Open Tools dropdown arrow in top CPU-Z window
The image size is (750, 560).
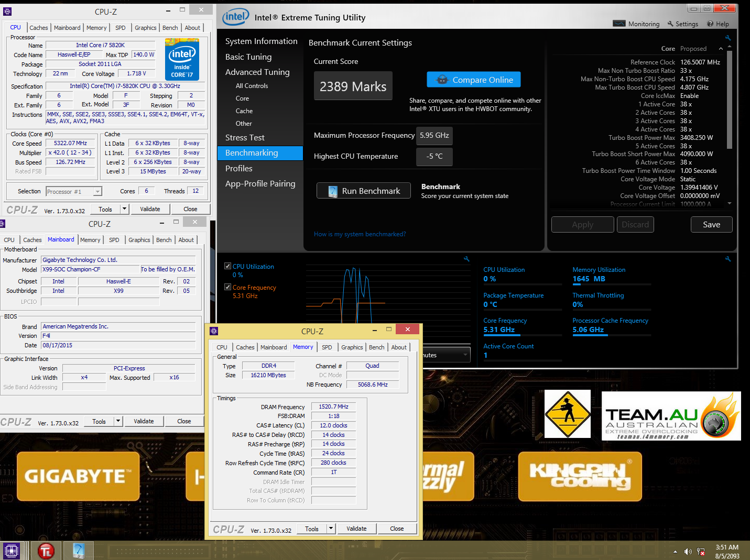124,209
